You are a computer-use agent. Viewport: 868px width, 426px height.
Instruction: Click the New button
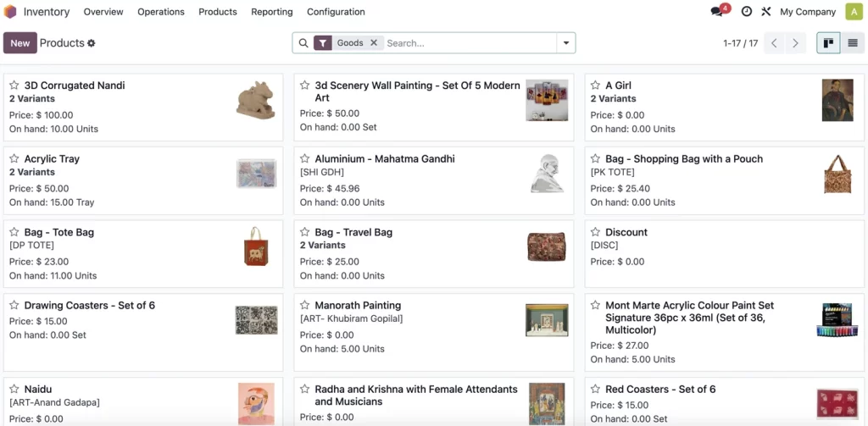point(20,43)
